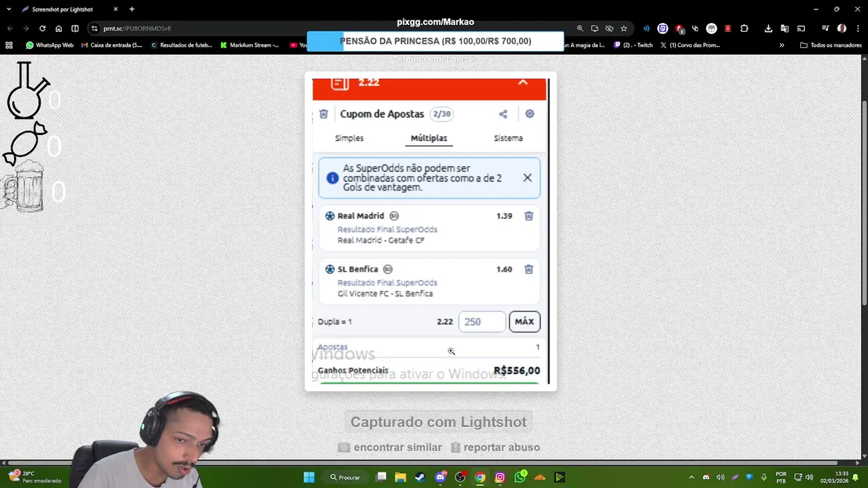This screenshot has width=868, height=488.
Task: Open File Explorer from the taskbar
Action: coord(400,477)
